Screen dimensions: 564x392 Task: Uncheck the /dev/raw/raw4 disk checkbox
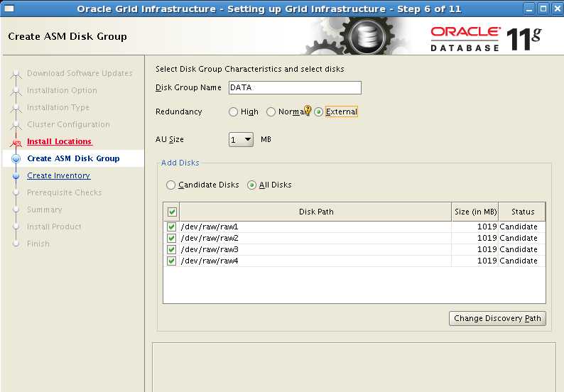click(x=172, y=261)
